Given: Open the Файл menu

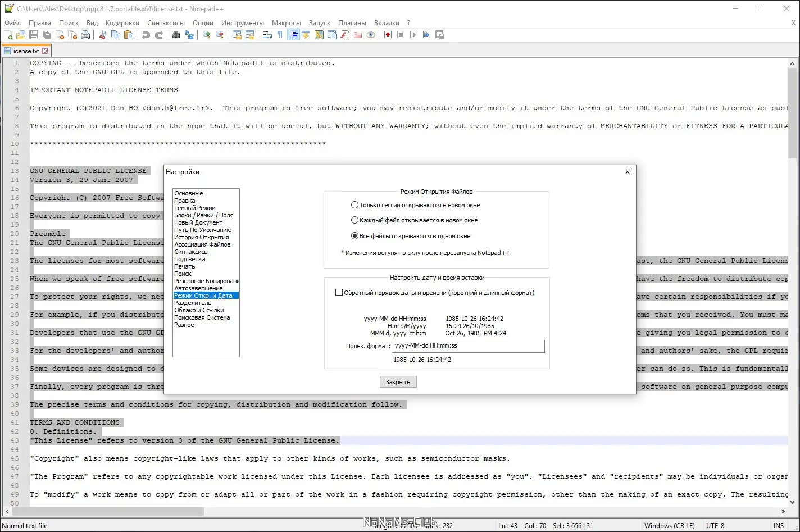Looking at the screenshot, I should coord(12,23).
